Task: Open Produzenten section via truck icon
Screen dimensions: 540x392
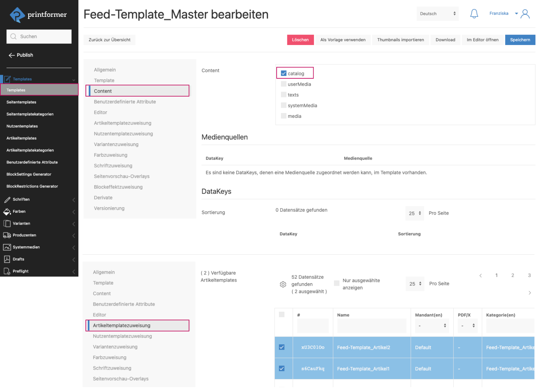Action: tap(7, 235)
